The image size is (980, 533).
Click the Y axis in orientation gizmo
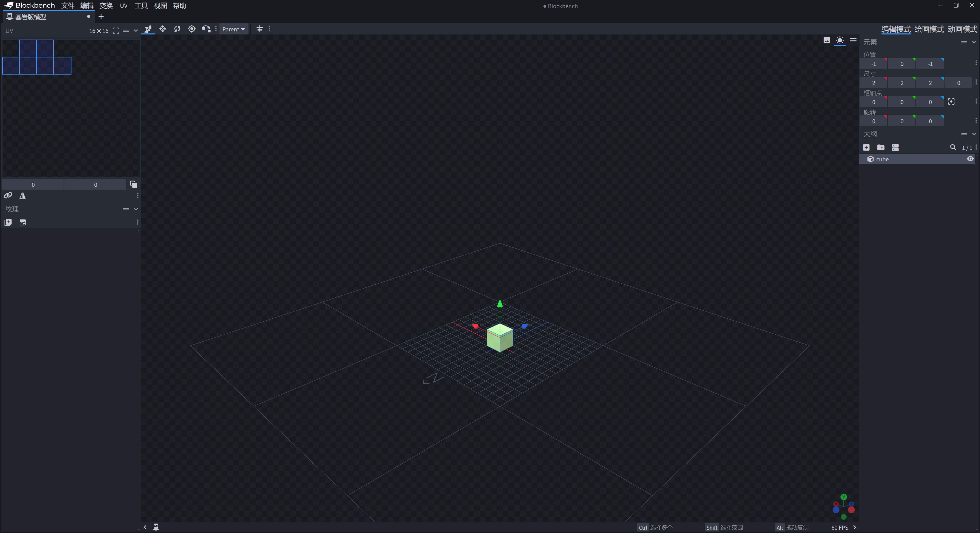(x=843, y=497)
